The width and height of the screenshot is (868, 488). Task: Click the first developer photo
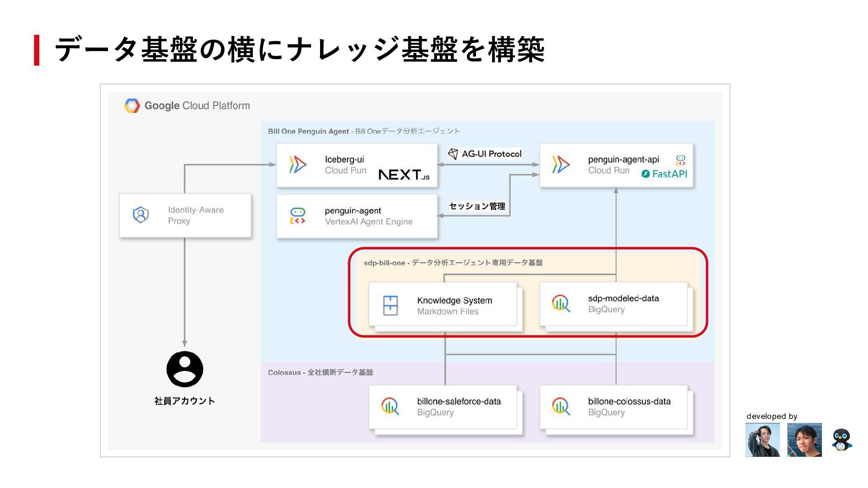[x=762, y=440]
